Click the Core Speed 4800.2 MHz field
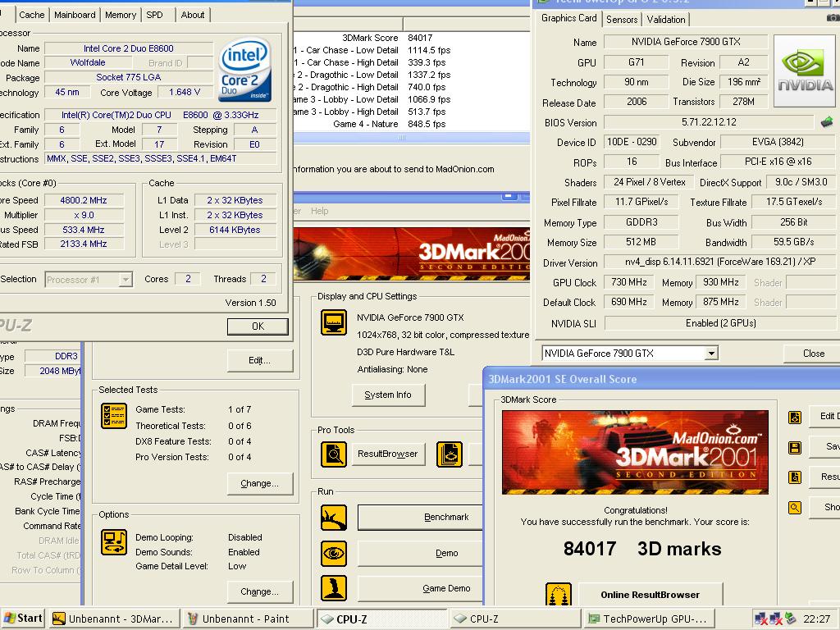Screen dimensions: 840x630 click(x=84, y=200)
